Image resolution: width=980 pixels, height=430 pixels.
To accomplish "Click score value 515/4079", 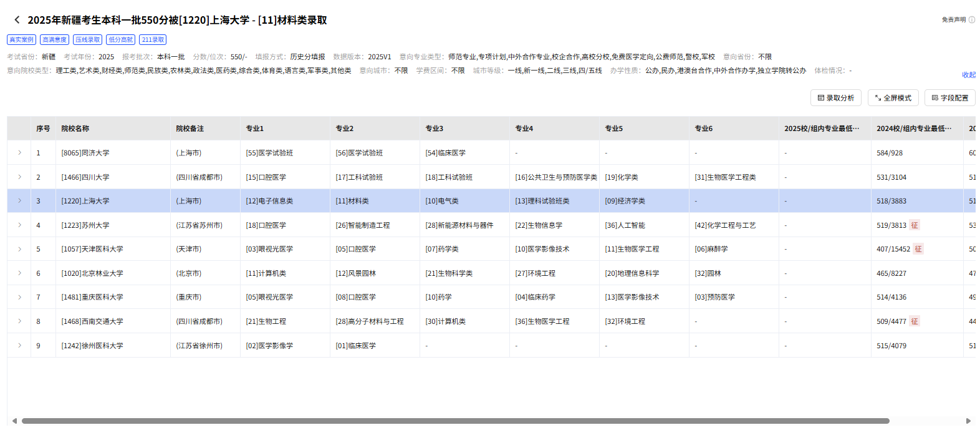I will click(891, 346).
